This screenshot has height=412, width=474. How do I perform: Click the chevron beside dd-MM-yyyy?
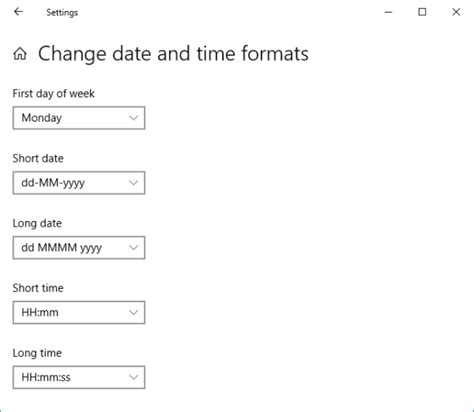point(134,183)
